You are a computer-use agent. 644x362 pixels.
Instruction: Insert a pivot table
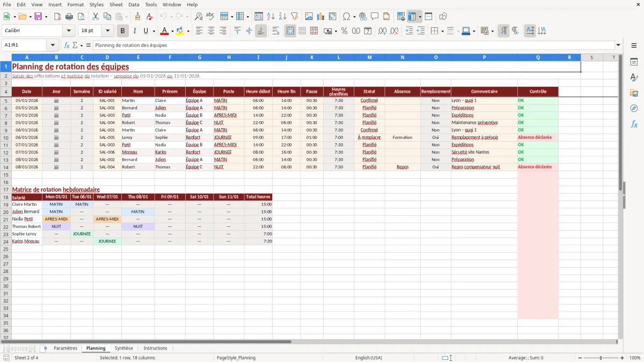[x=333, y=17]
